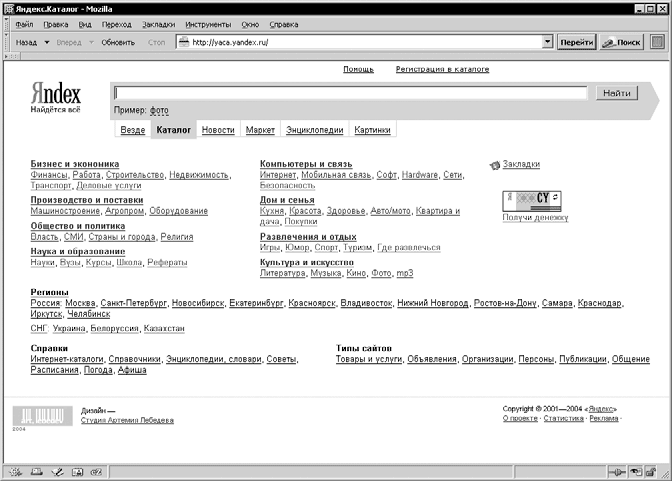This screenshot has width=672, height=481.
Task: Open IRC chat icon in status bar
Action: click(96, 472)
